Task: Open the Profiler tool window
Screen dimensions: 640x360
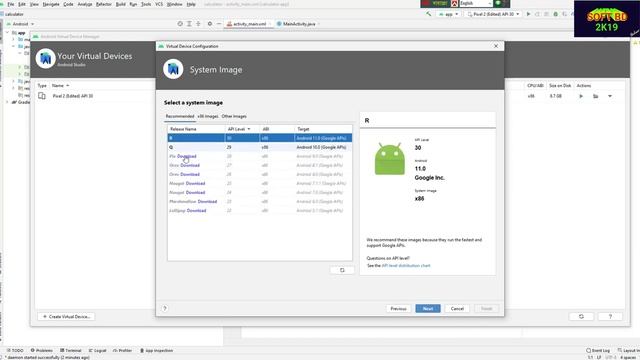Action: coord(122,351)
